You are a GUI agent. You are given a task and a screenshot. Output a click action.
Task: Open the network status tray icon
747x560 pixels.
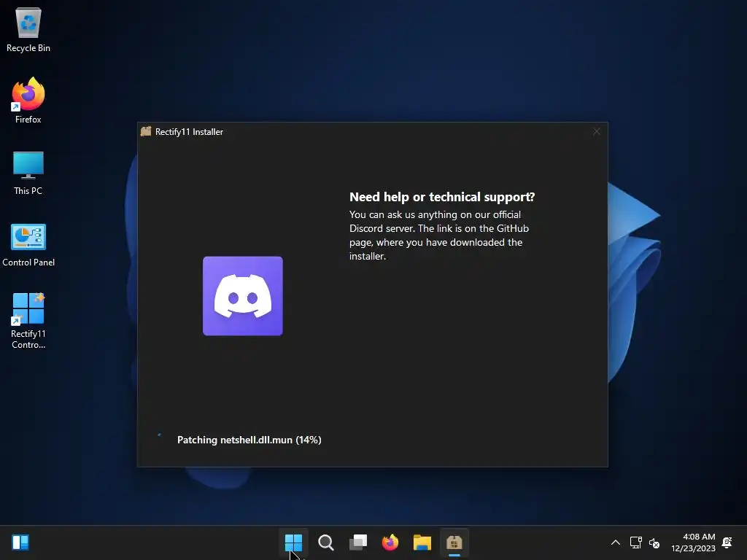click(635, 542)
